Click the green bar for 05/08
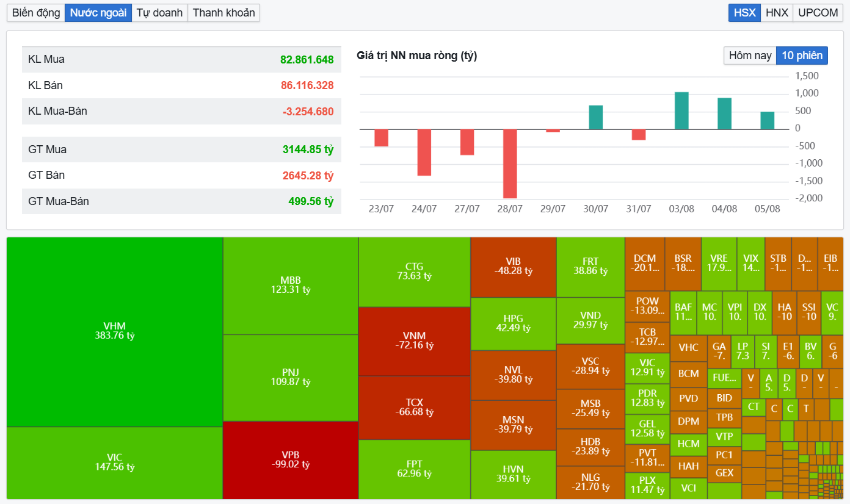The image size is (850, 504). pos(768,120)
